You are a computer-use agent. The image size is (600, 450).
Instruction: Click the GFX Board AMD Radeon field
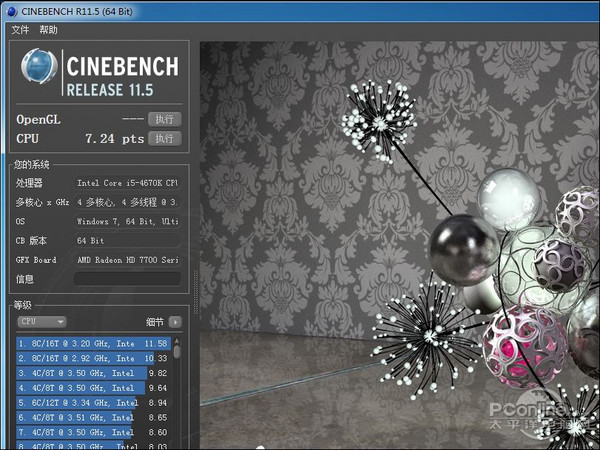tap(128, 260)
